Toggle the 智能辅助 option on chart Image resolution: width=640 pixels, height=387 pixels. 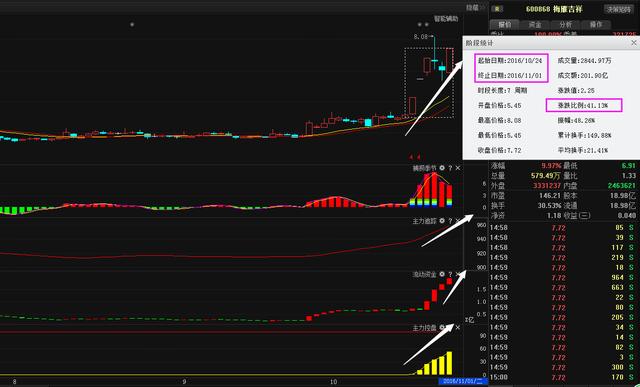coord(446,19)
